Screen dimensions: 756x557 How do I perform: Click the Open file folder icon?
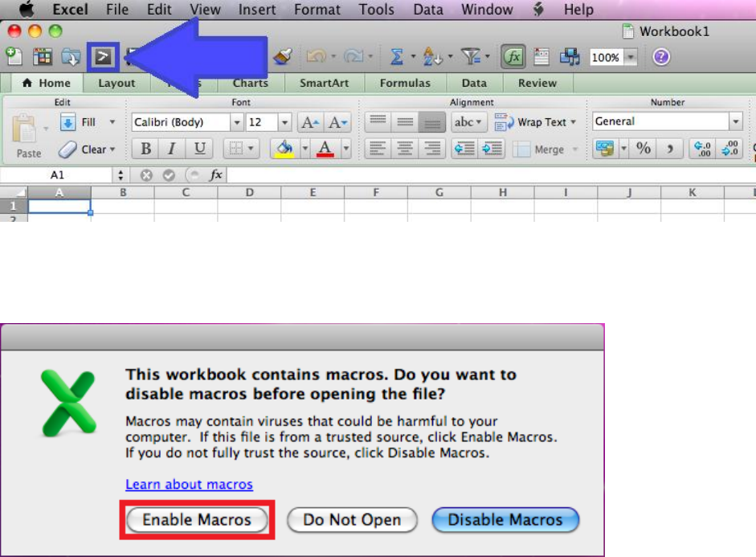(x=71, y=57)
